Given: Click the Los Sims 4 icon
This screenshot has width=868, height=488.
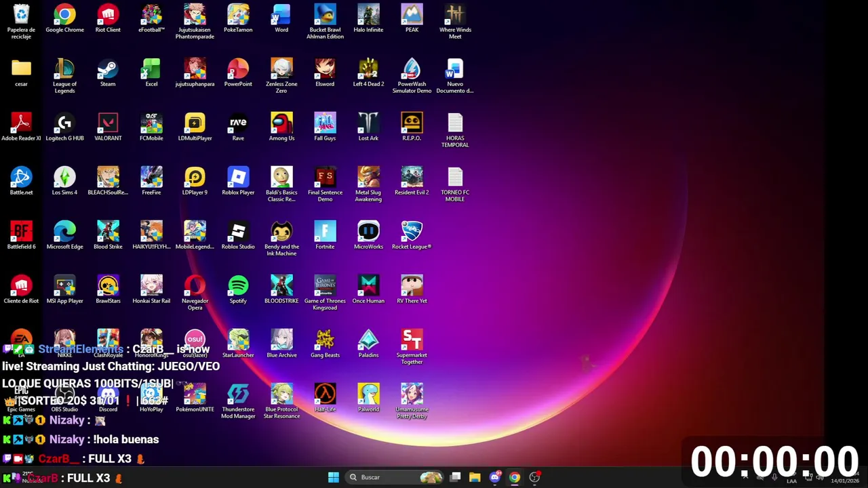Looking at the screenshot, I should (x=64, y=181).
